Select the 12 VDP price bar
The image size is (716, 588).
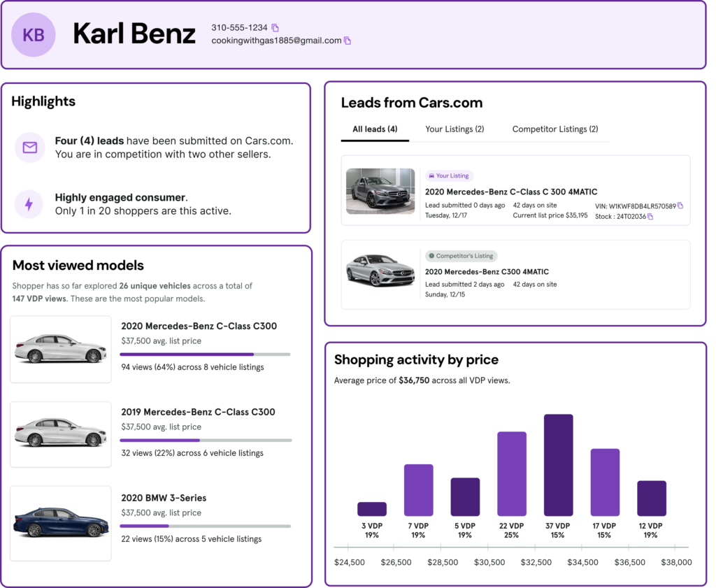point(652,499)
